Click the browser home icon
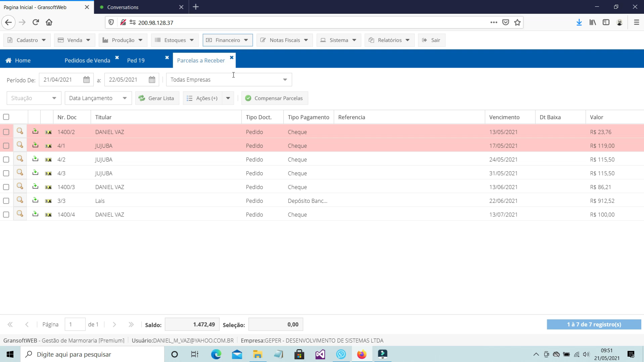 point(49,22)
